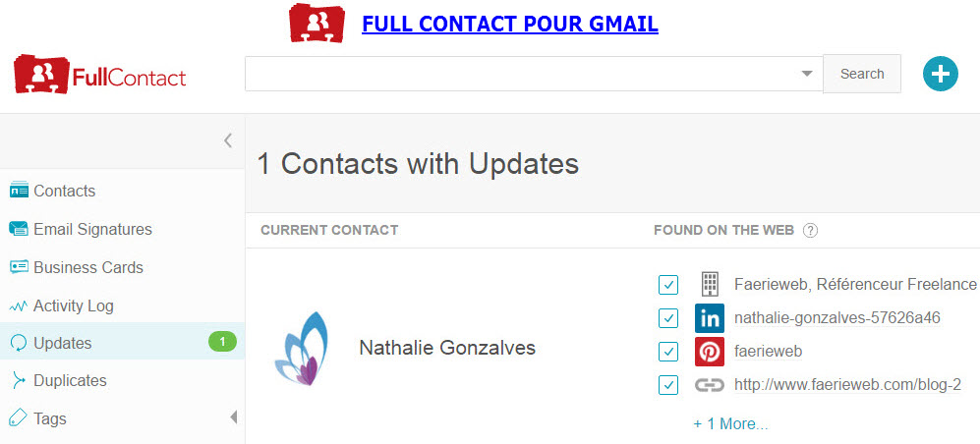Click the Pinterest icon beside faerieweb
Screen dimensions: 980x444
(710, 352)
